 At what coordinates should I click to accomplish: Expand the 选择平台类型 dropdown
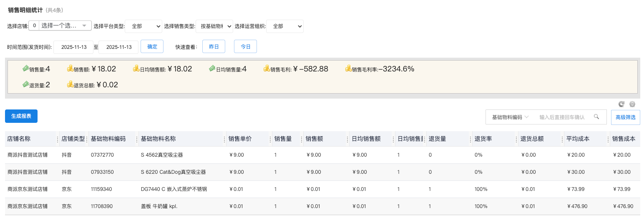[143, 26]
